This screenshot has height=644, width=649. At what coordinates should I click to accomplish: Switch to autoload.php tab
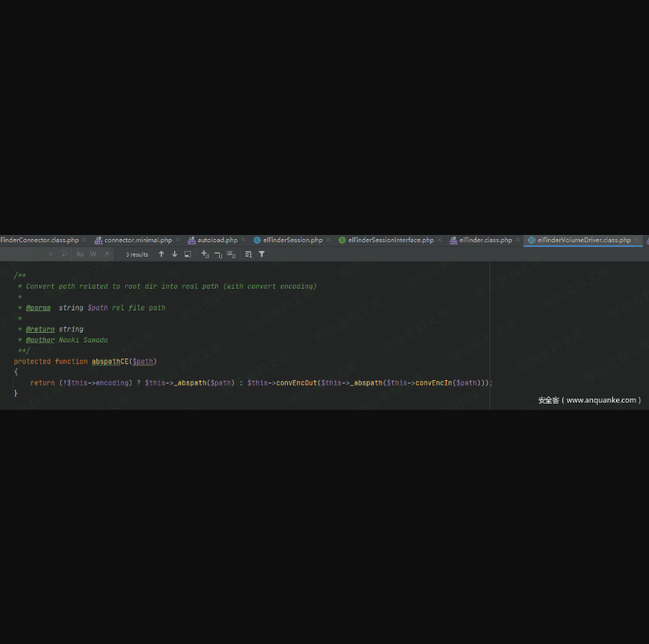217,240
